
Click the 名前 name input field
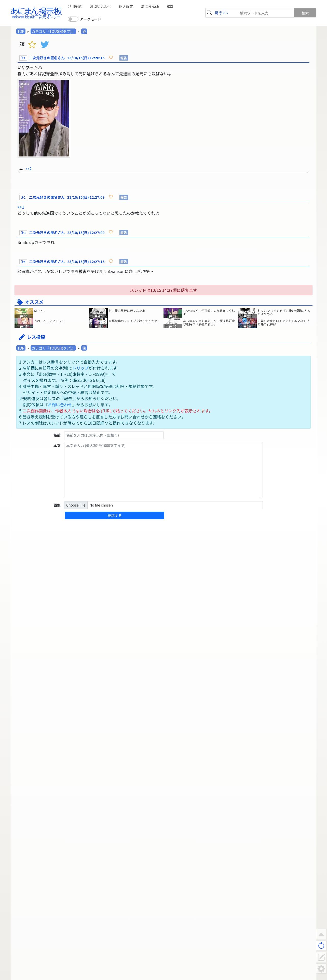pyautogui.click(x=113, y=435)
